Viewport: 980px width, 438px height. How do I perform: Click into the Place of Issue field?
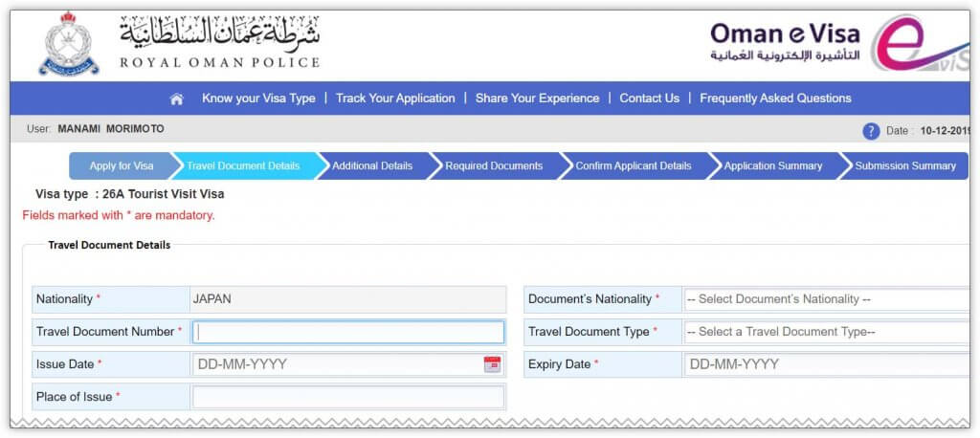(x=348, y=397)
